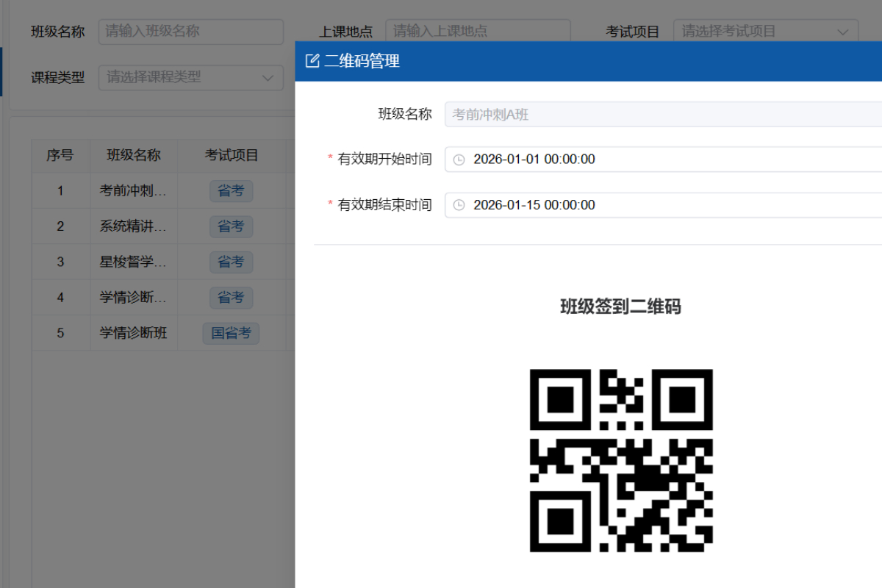Click the edit icon beside 二维码管理 title
Image resolution: width=882 pixels, height=588 pixels.
pyautogui.click(x=312, y=61)
